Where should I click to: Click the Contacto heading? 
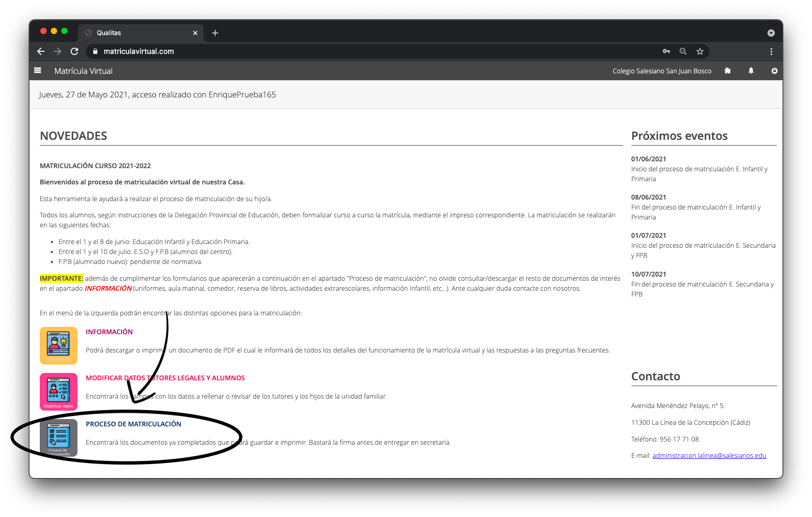click(655, 376)
